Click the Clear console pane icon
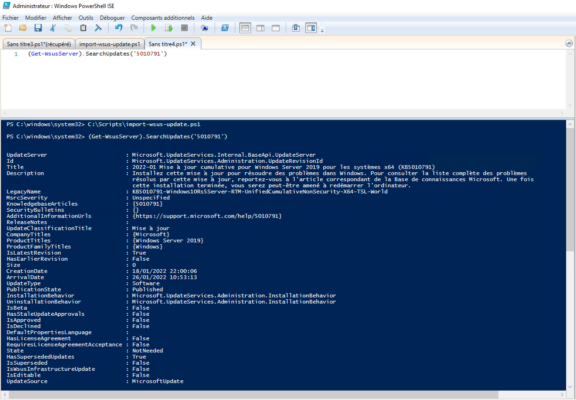 pos(98,28)
